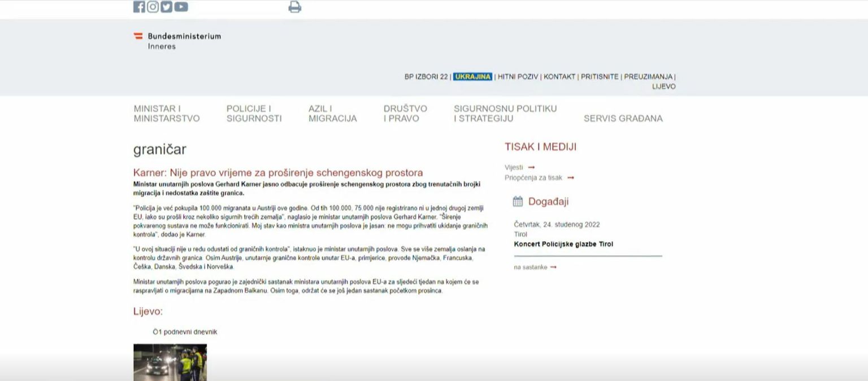
Task: Open the Instagram social icon
Action: pyautogui.click(x=153, y=7)
